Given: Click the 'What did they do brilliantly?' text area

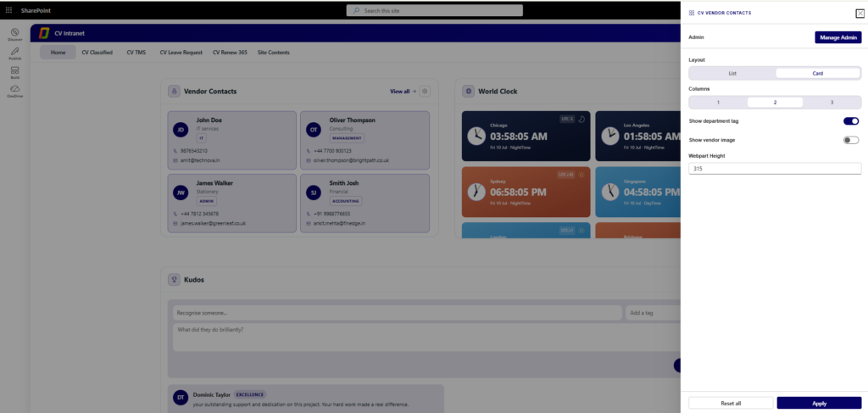Looking at the screenshot, I should (427, 338).
